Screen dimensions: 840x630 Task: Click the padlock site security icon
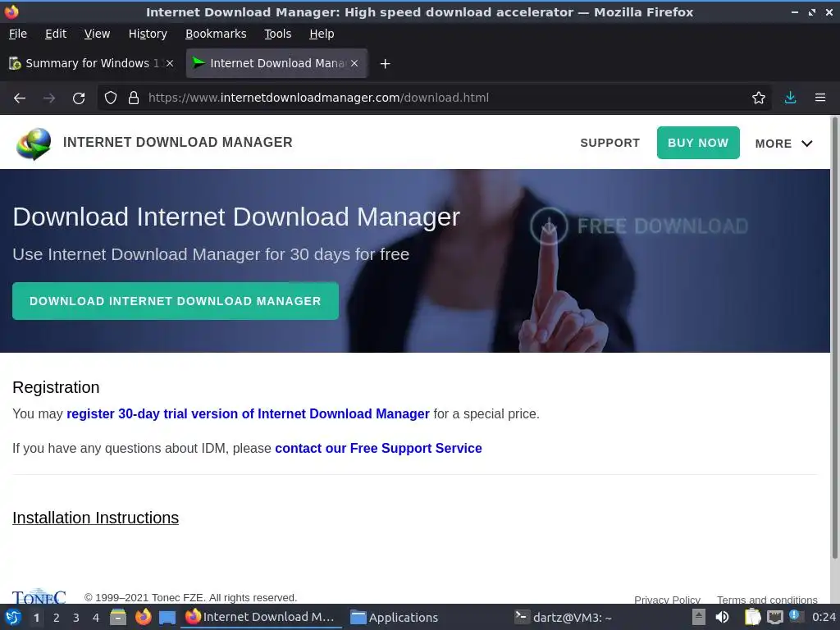134,98
